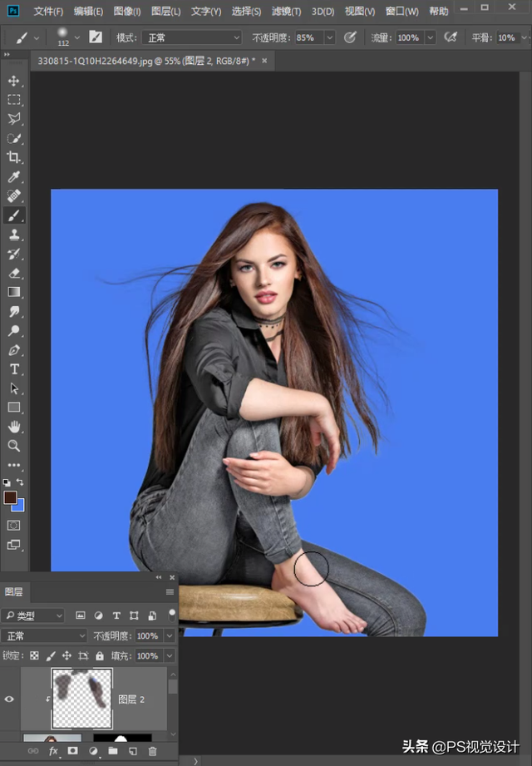Click the swap foreground and background colors icon
Viewport: 532px width, 766px height.
pyautogui.click(x=20, y=482)
